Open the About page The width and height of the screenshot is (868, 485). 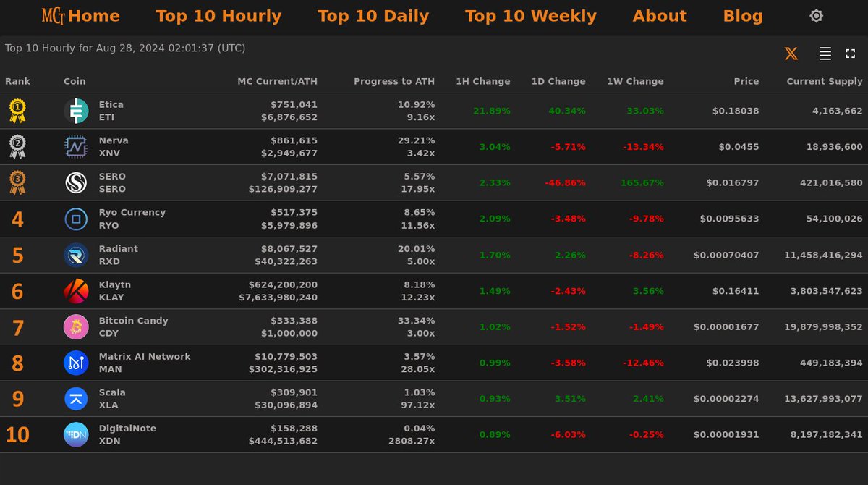(660, 16)
